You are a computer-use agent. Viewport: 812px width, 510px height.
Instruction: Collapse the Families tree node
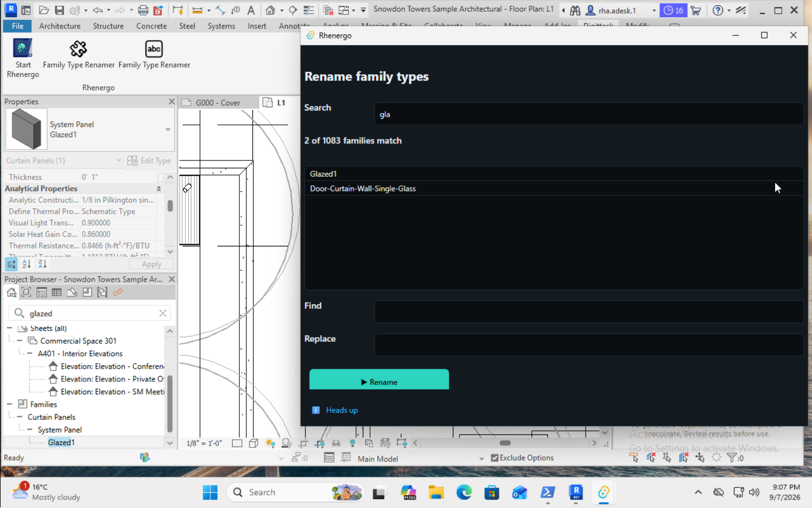pos(9,404)
